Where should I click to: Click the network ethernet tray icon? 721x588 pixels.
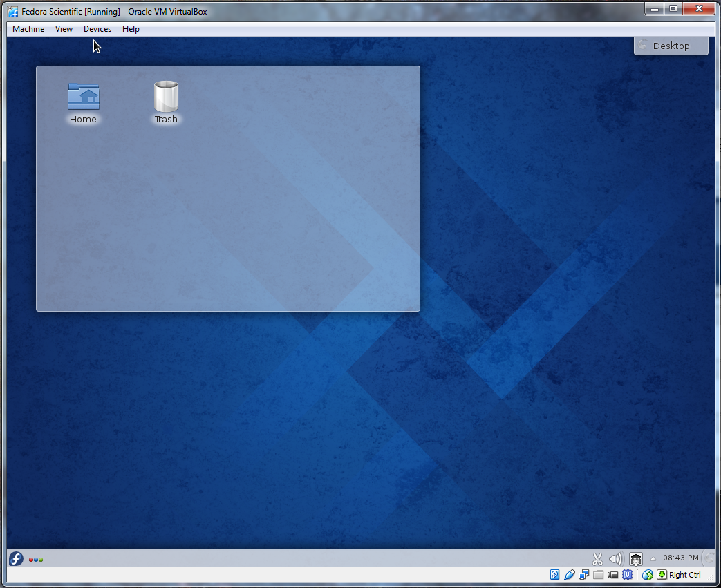click(636, 559)
